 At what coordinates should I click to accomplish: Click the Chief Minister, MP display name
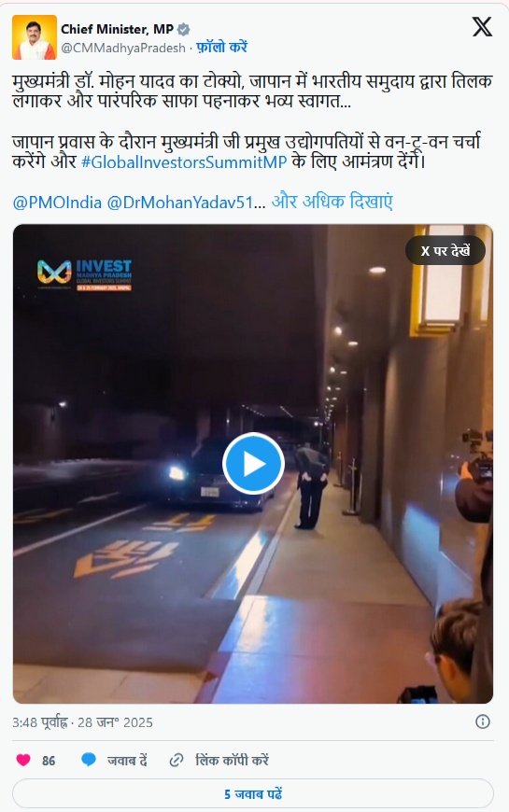tap(117, 29)
